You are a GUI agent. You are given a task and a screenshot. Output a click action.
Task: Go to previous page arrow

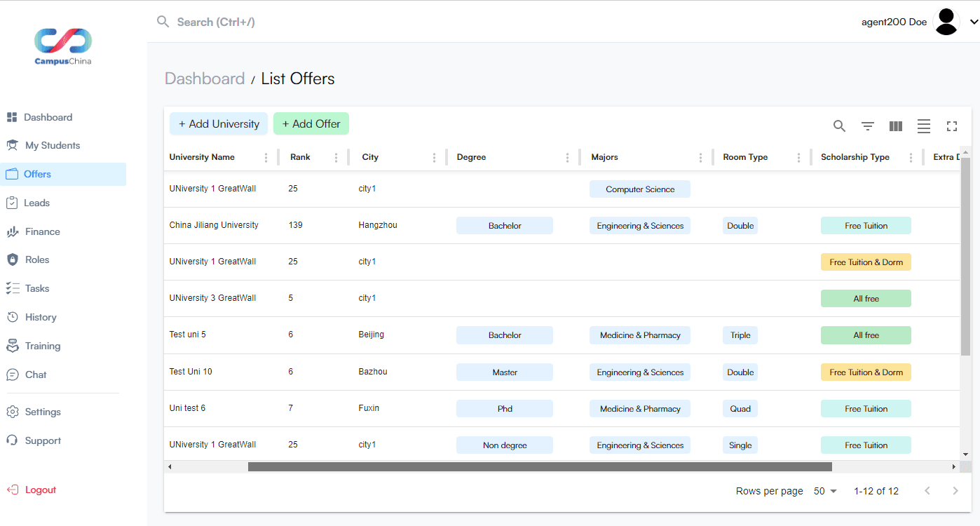927,491
